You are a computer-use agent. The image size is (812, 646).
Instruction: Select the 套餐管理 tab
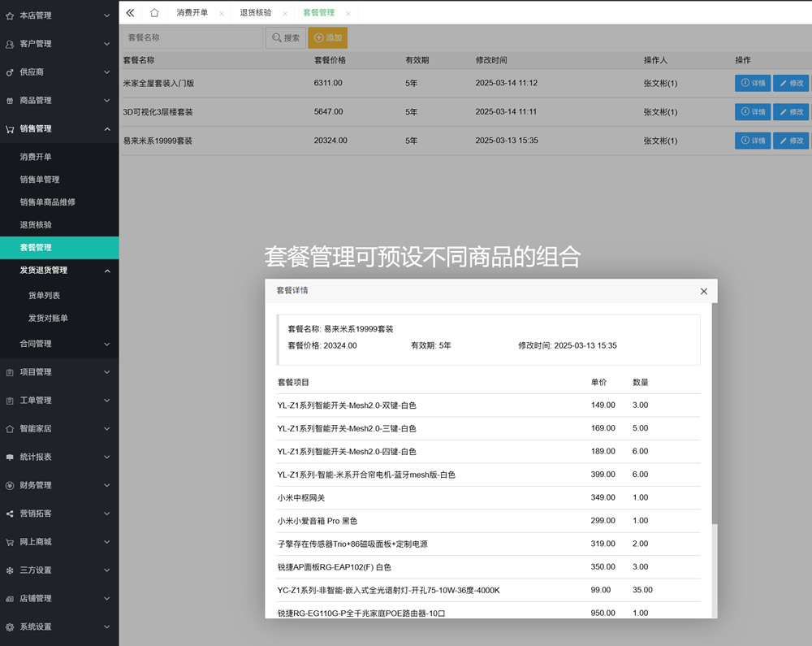318,12
